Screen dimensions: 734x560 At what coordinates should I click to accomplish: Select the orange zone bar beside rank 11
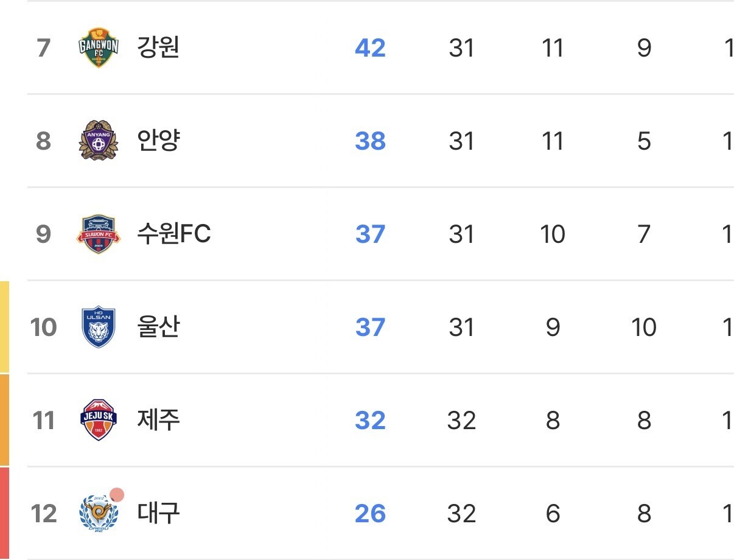[4, 420]
